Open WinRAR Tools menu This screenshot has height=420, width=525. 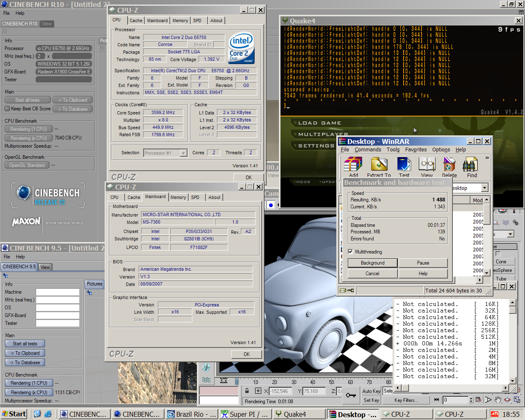click(x=393, y=150)
